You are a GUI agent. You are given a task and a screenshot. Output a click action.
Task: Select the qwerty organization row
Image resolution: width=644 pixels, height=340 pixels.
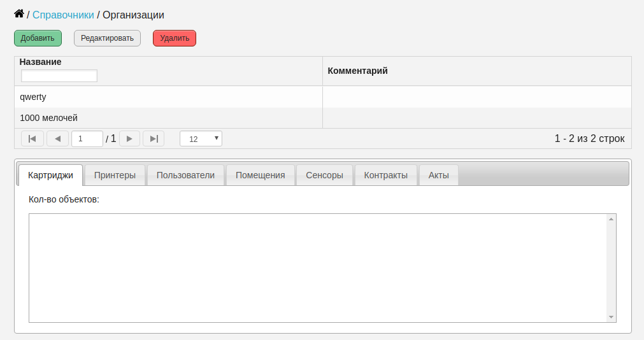click(x=323, y=97)
